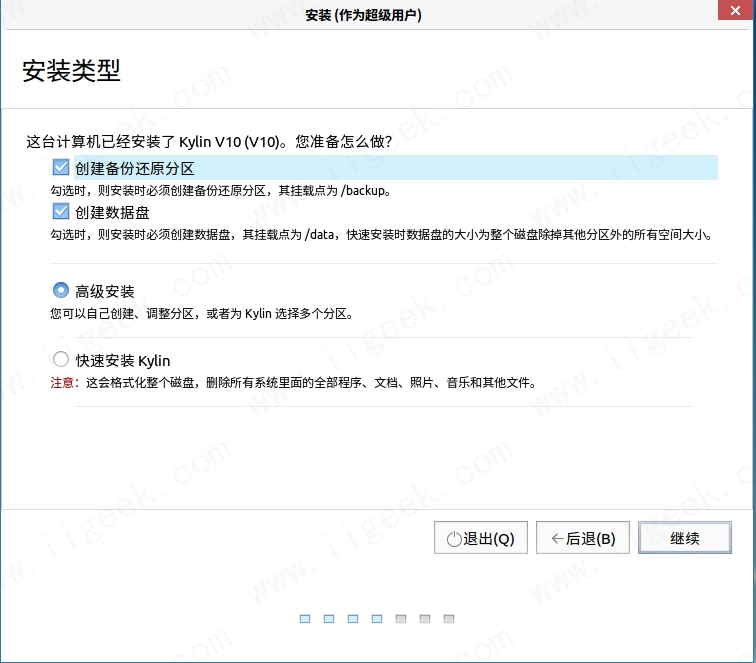Click the 创建数据盘 label text
Screen dimensions: 756x663
112,212
